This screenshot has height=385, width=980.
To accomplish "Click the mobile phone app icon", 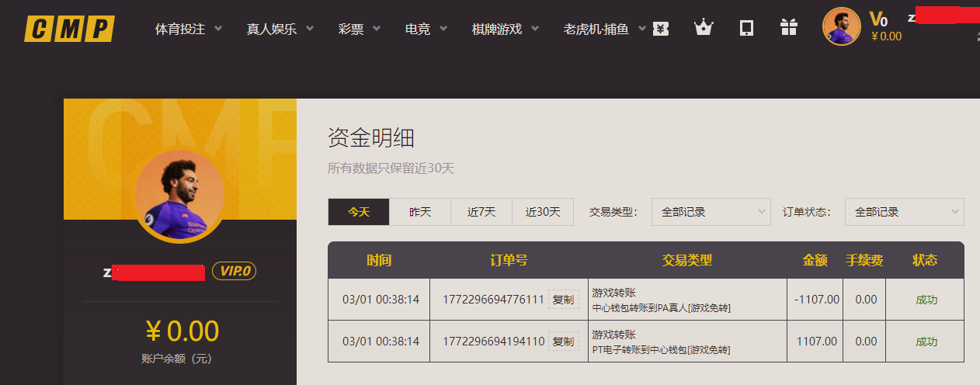I will (x=746, y=29).
